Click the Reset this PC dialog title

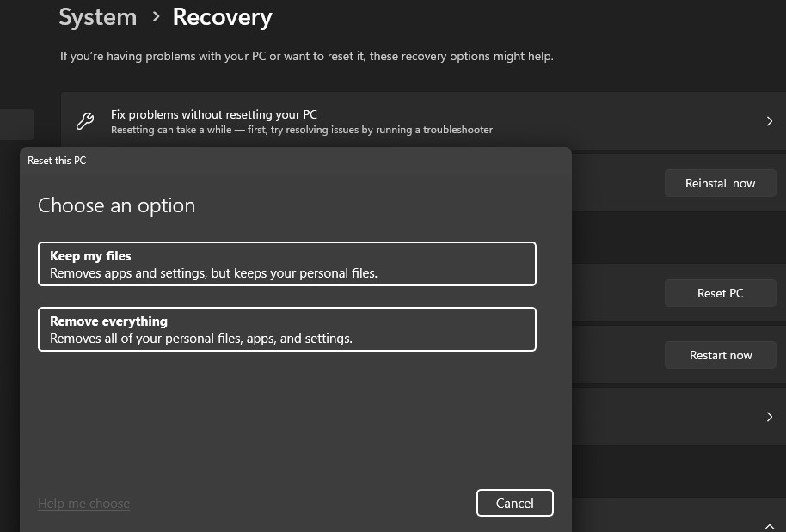[x=57, y=161]
